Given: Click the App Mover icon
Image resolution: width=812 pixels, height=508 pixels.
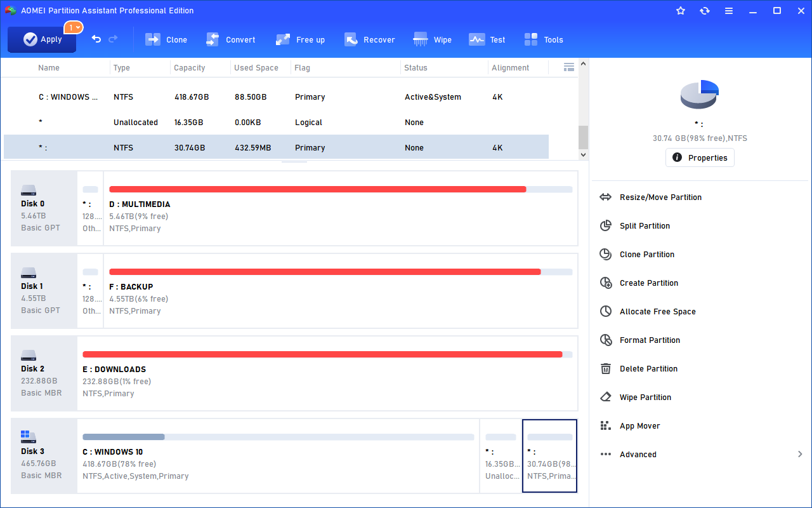Looking at the screenshot, I should (x=606, y=426).
